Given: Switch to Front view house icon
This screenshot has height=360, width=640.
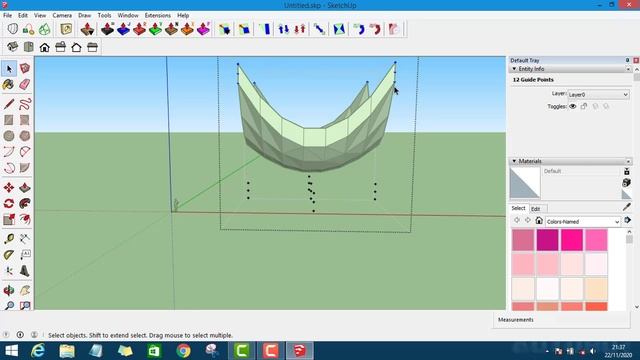Looking at the screenshot, I should point(44,47).
